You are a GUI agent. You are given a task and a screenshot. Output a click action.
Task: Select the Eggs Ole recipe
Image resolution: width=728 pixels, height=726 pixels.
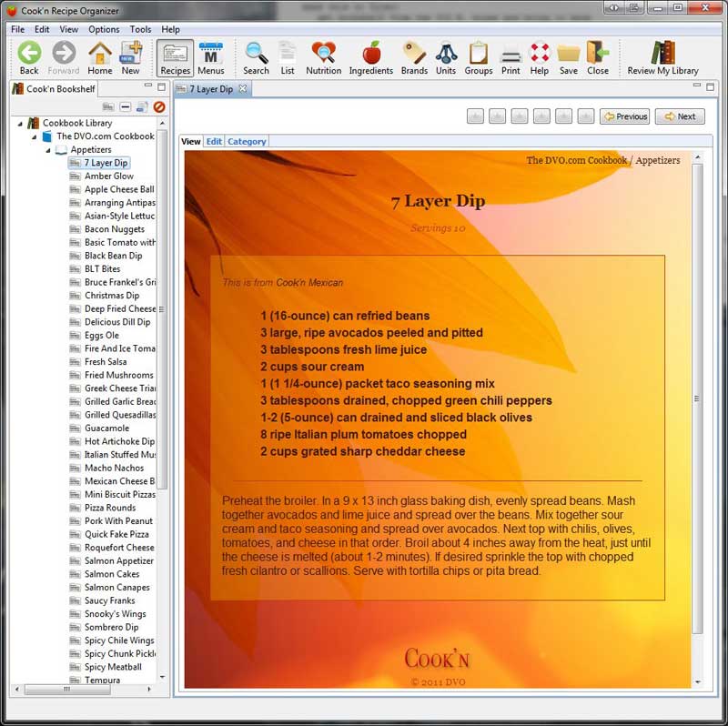point(102,335)
